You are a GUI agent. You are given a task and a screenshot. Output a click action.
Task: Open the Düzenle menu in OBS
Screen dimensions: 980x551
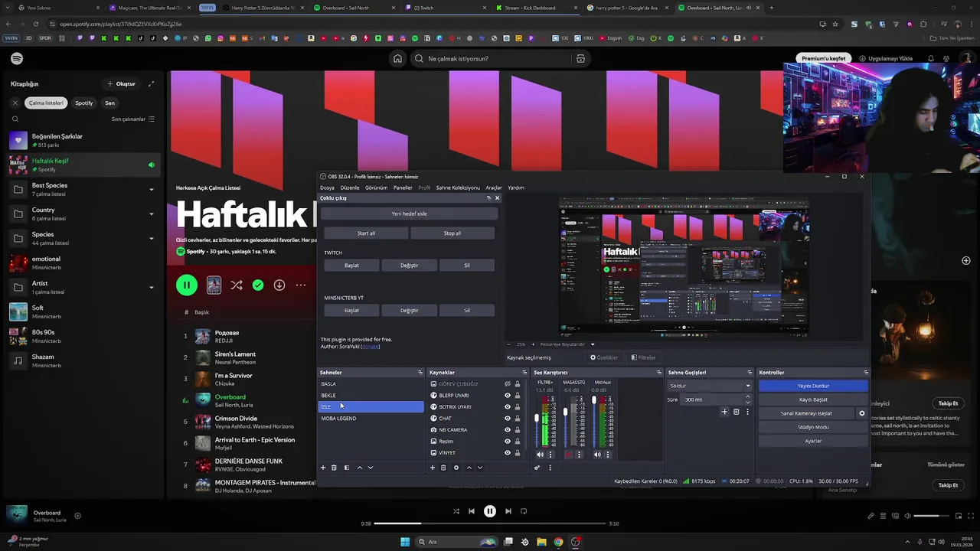[350, 187]
